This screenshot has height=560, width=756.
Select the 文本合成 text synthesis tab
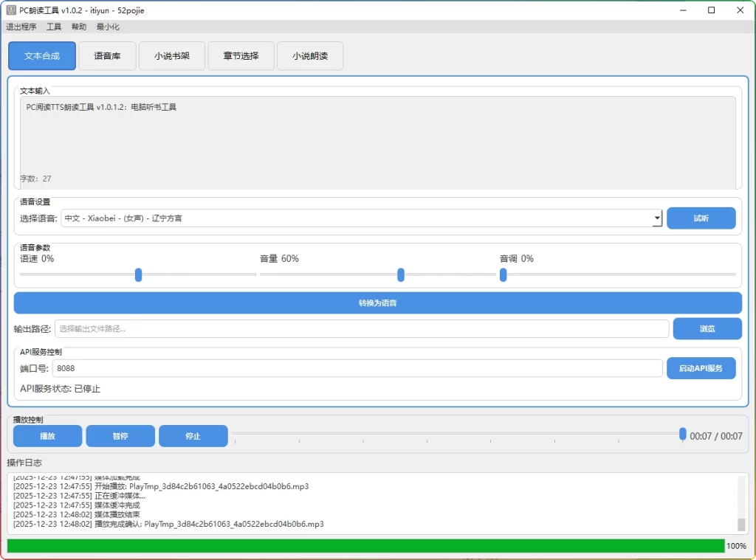41,55
